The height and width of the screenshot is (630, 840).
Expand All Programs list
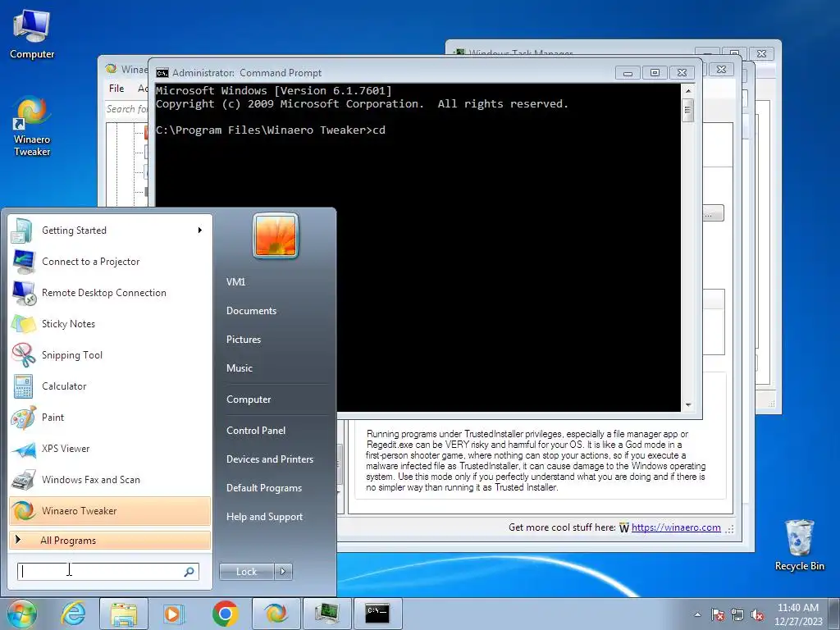click(110, 541)
